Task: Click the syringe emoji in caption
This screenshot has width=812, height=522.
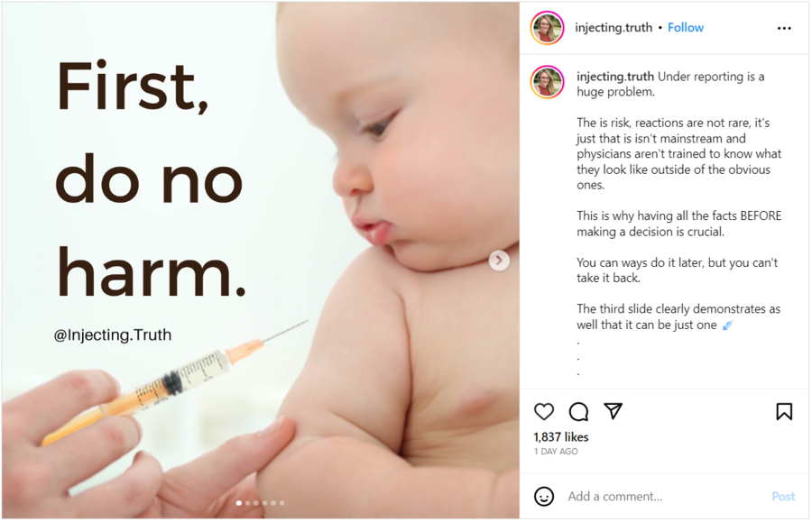Action: [x=727, y=325]
